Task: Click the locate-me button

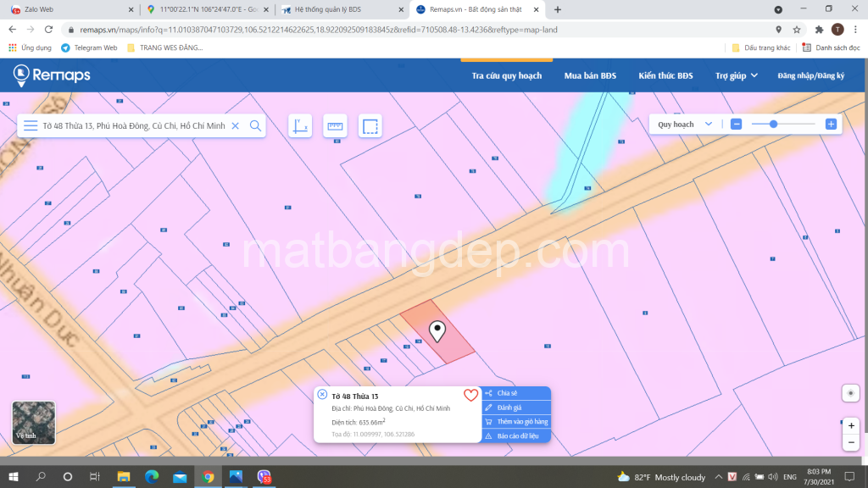Action: 851,393
